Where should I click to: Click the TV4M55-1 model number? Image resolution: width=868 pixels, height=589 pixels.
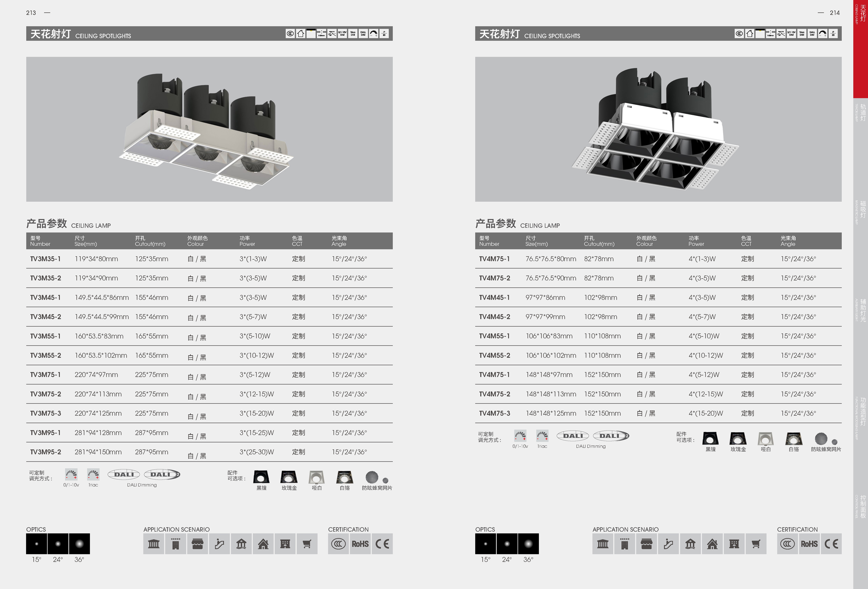point(494,336)
